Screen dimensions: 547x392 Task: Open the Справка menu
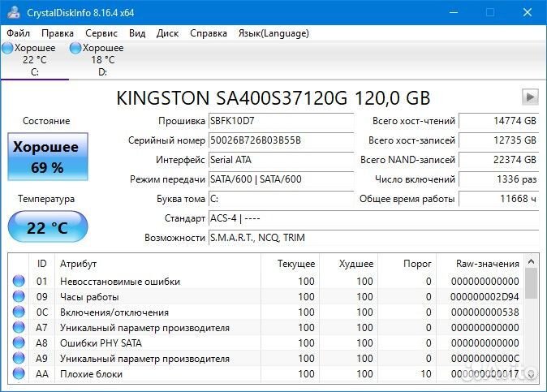coord(209,33)
